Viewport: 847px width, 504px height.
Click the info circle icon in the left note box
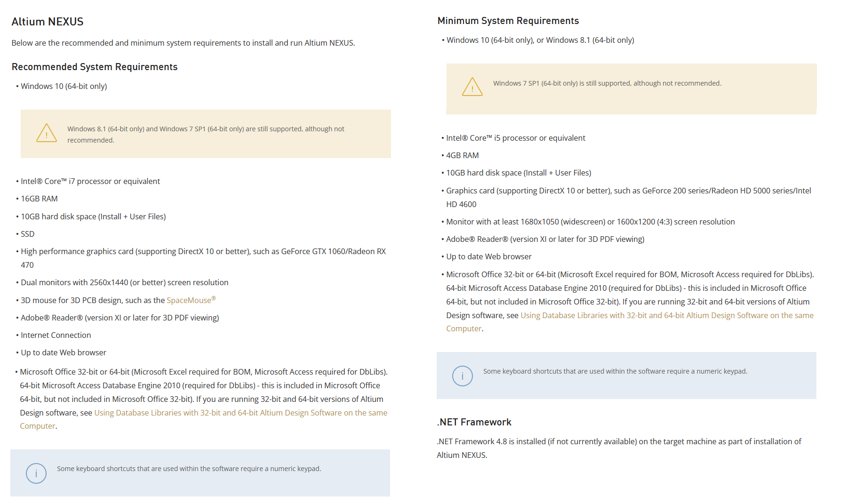coord(36,473)
